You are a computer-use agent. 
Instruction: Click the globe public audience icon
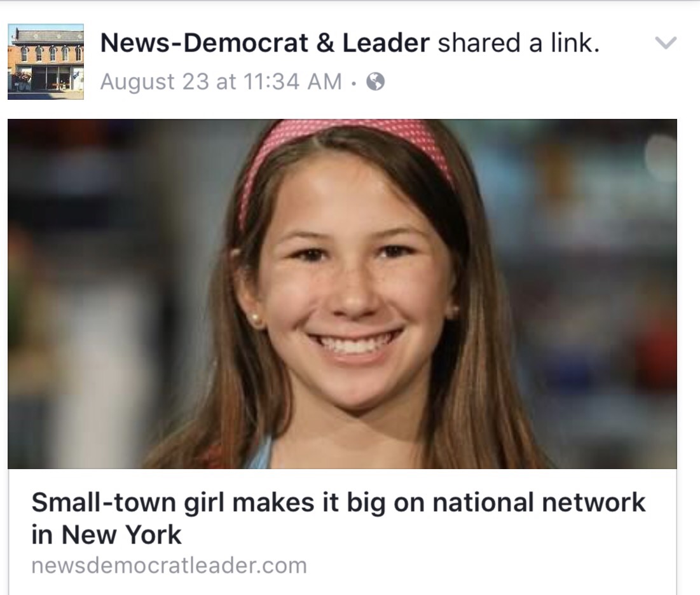tap(376, 81)
